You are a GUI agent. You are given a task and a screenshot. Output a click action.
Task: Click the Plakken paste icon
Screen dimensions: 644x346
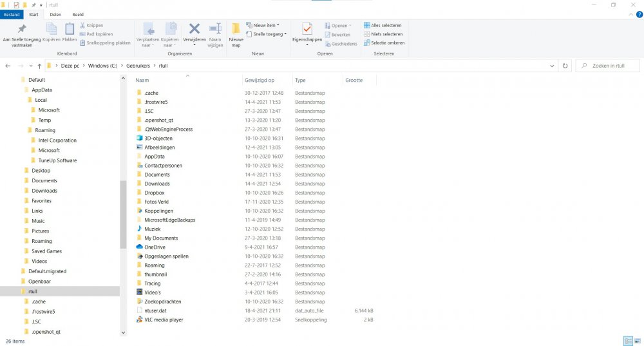point(70,29)
